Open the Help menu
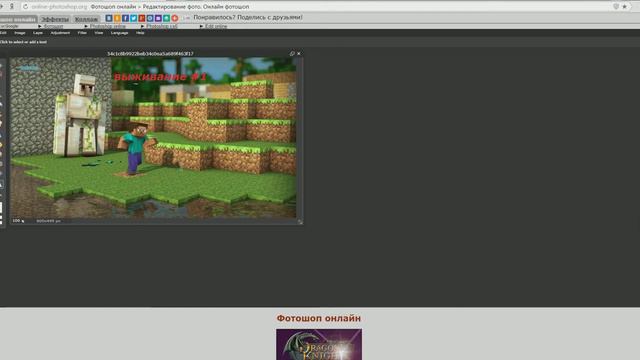640x360 pixels. point(140,33)
